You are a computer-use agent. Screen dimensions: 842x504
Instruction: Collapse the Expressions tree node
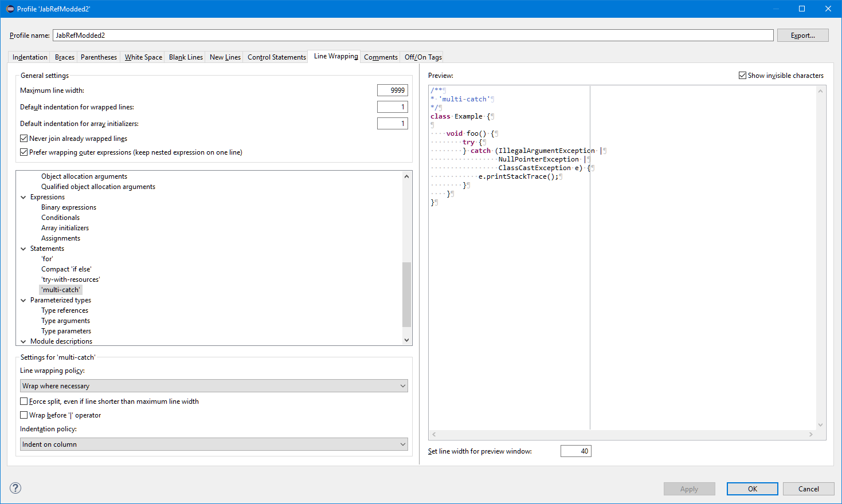24,197
